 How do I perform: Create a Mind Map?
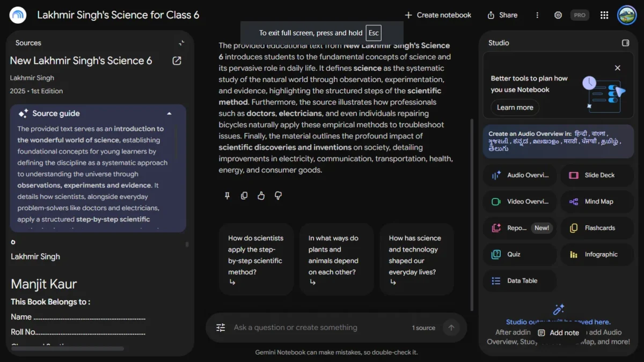click(x=597, y=202)
